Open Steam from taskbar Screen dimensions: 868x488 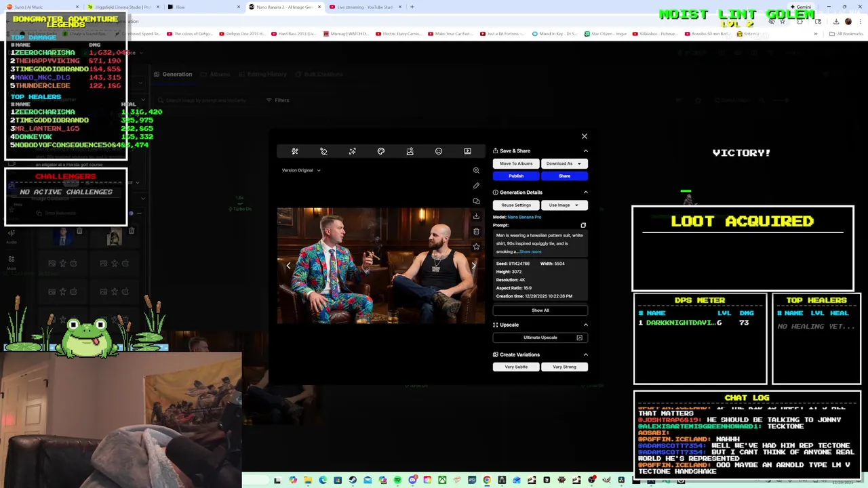coord(353,481)
